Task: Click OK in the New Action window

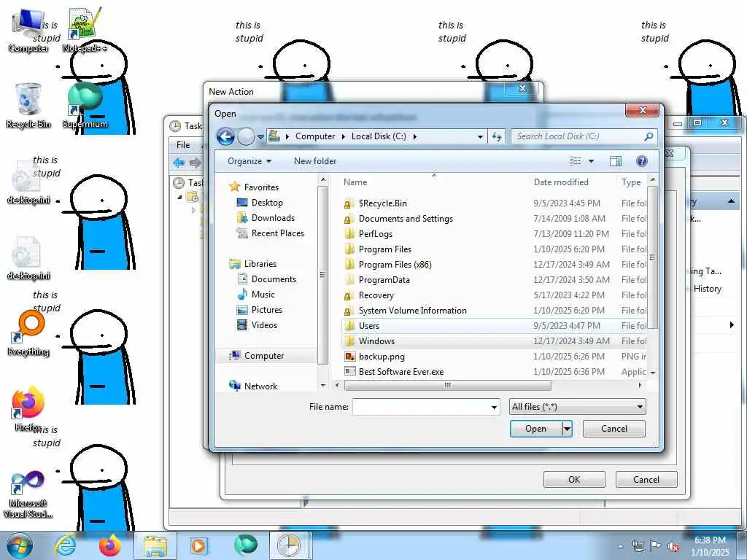Action: pos(574,480)
